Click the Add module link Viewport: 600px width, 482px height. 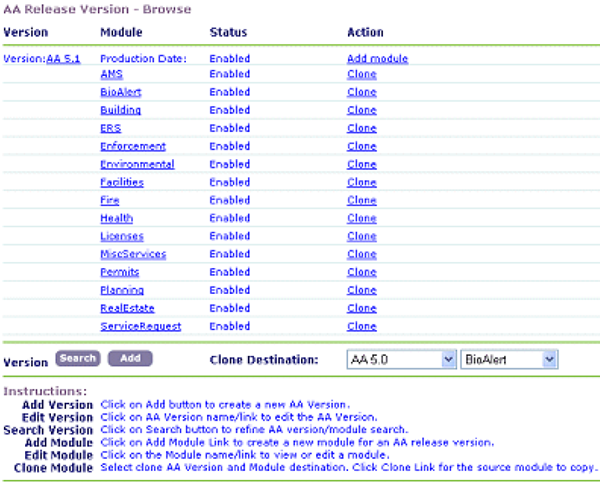click(377, 59)
